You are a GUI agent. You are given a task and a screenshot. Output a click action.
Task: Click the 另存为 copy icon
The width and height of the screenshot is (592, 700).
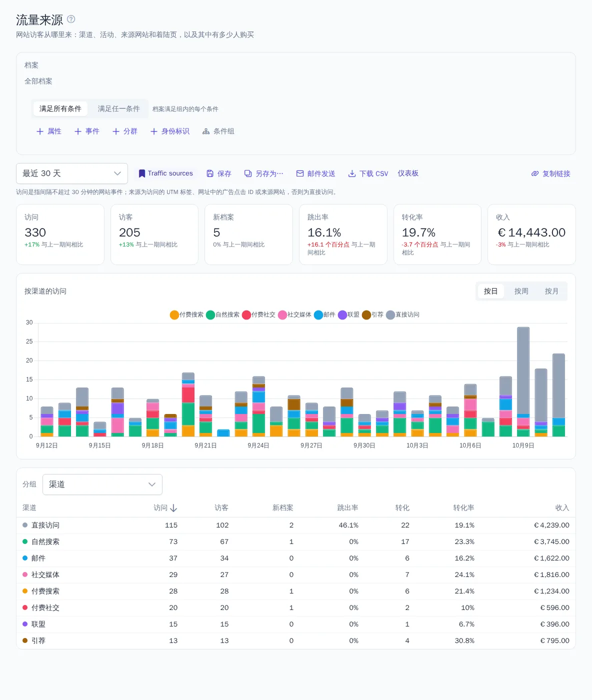(248, 173)
